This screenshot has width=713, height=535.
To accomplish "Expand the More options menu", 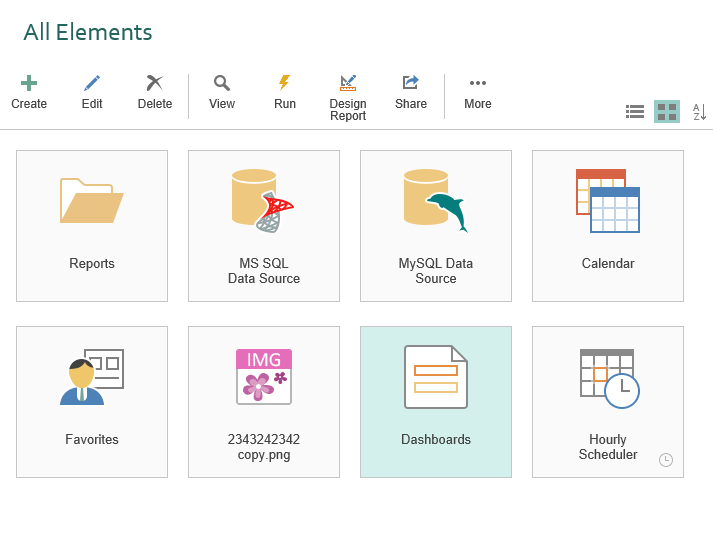I will tap(477, 83).
